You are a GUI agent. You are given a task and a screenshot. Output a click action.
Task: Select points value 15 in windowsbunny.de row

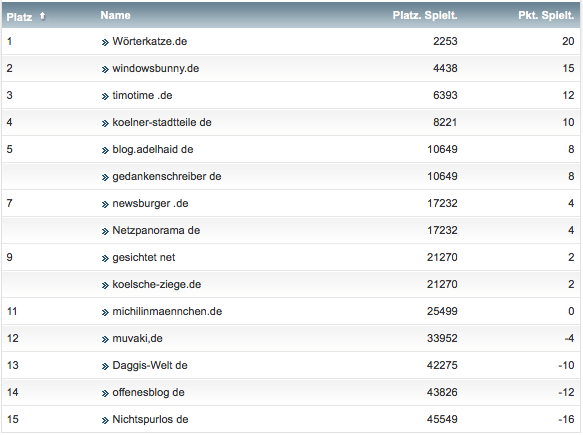pos(568,68)
